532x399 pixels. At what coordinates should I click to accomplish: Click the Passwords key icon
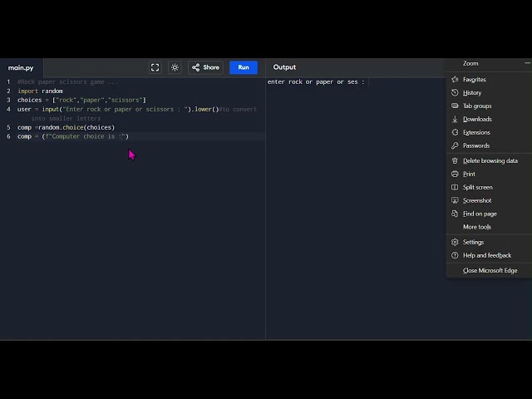tap(455, 145)
